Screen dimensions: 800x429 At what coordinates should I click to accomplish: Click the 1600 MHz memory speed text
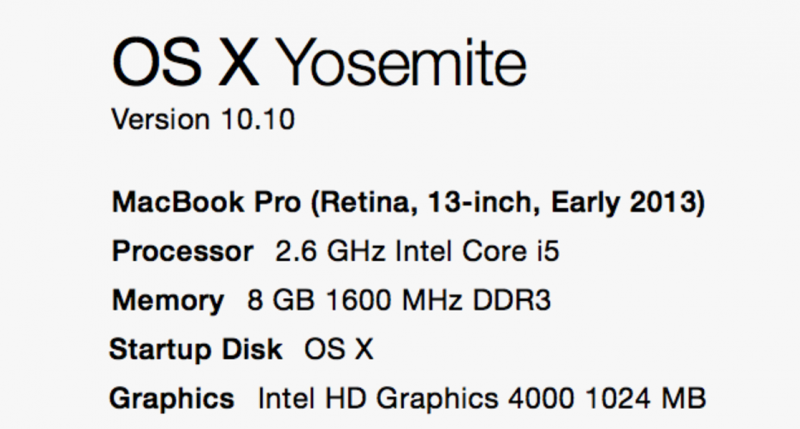[x=394, y=300]
